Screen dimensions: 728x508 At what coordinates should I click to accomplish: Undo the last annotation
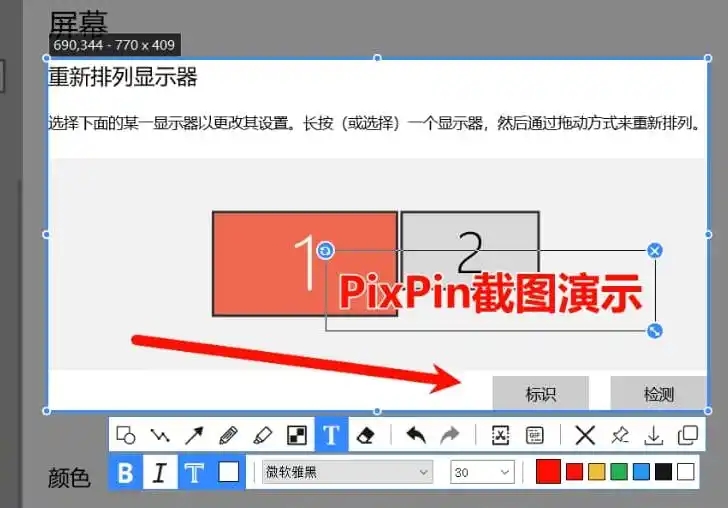coord(416,435)
